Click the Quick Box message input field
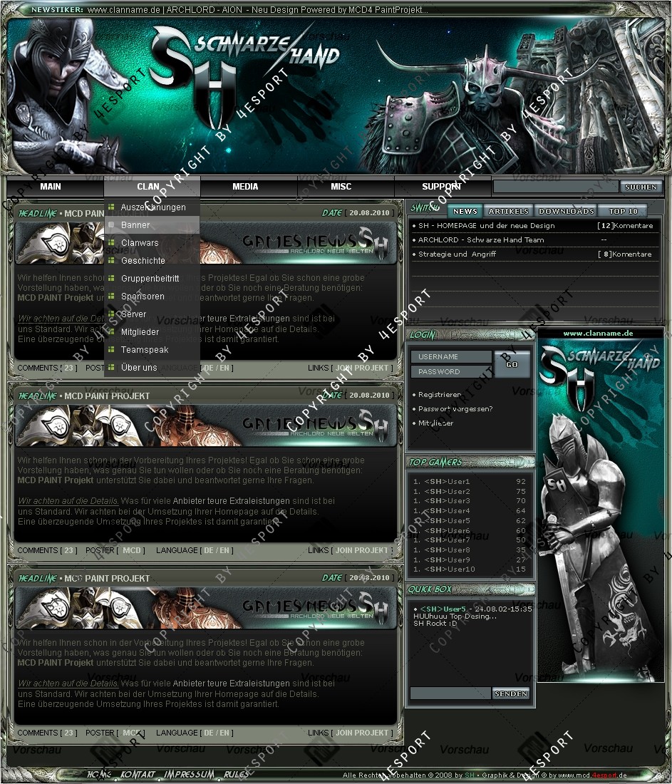This screenshot has width=672, height=784. (x=450, y=693)
